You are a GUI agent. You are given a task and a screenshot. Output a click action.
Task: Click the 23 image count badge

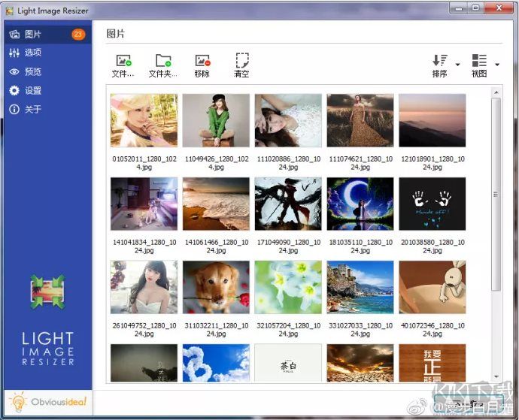(x=78, y=35)
